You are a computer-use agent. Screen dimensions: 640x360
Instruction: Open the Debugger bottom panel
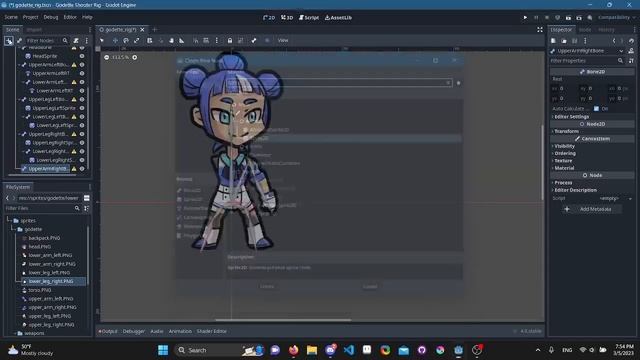click(x=133, y=331)
